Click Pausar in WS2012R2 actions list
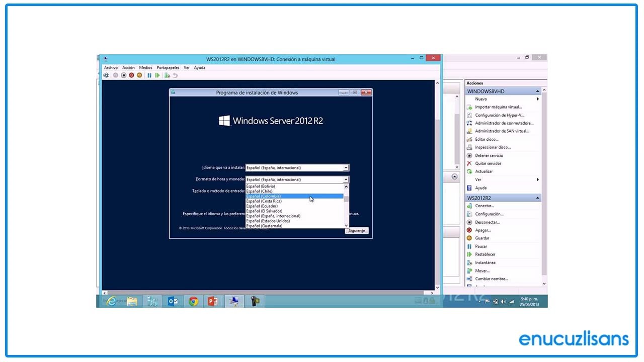Viewport: 644px width, 362px height. click(x=481, y=246)
